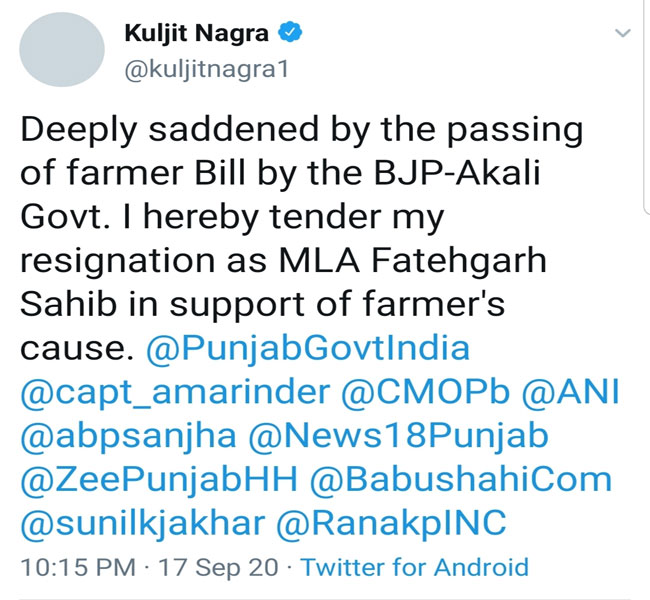Open the @ANI mention
Viewport: 650px width, 600px height.
[x=570, y=391]
